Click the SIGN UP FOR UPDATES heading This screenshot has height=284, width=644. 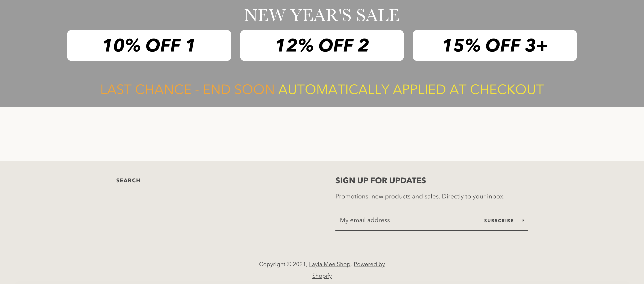point(381,180)
